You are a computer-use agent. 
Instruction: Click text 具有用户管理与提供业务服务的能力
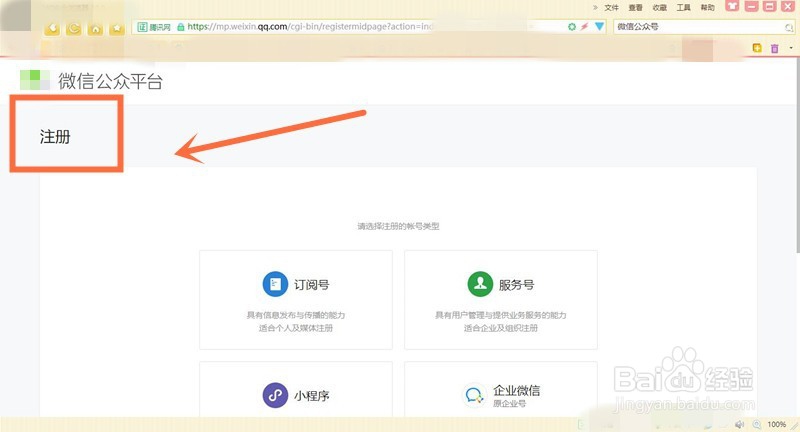click(501, 315)
